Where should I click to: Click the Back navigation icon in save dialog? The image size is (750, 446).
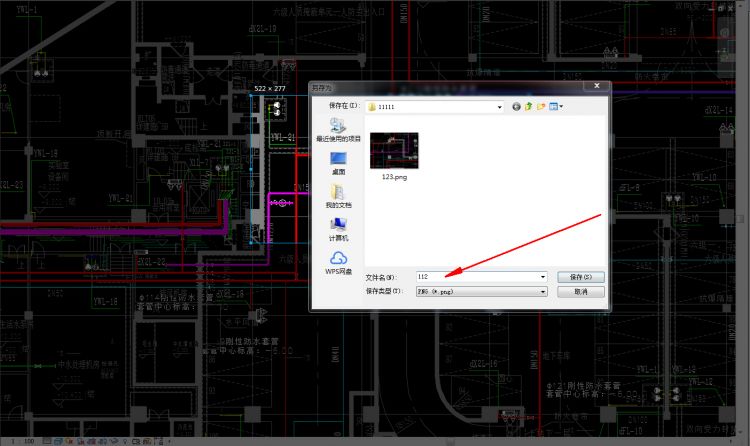pos(517,106)
